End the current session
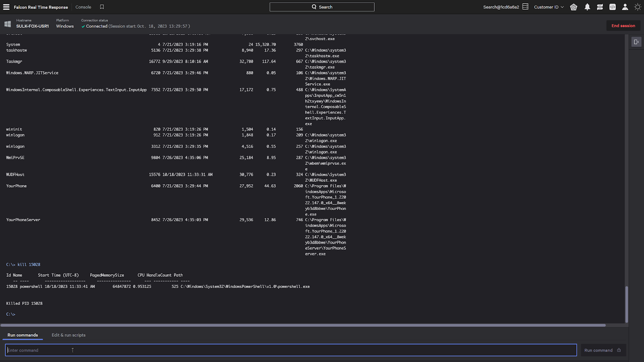 [623, 26]
